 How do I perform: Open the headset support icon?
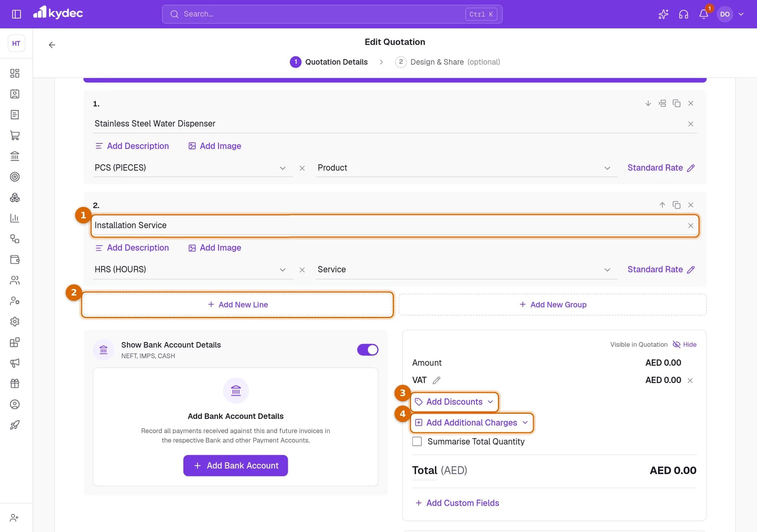683,14
